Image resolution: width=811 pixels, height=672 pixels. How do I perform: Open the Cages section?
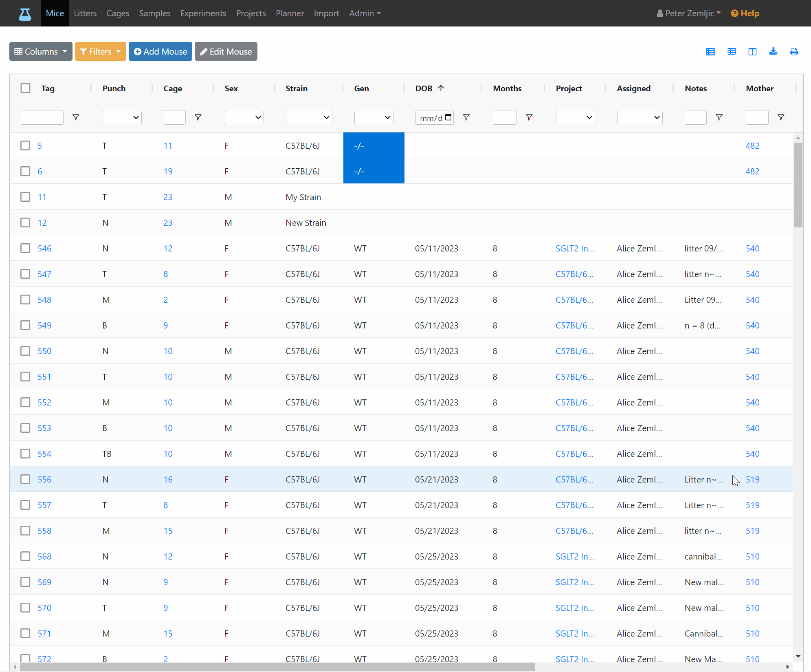[118, 13]
